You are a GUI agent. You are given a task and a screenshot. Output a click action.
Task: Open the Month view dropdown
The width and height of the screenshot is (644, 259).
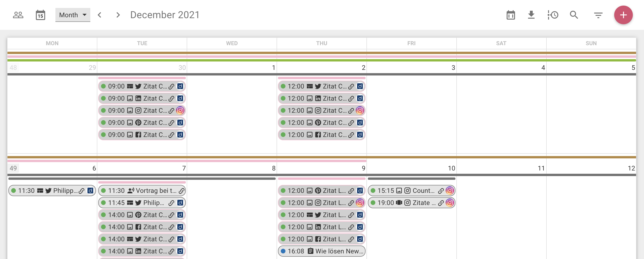point(72,15)
